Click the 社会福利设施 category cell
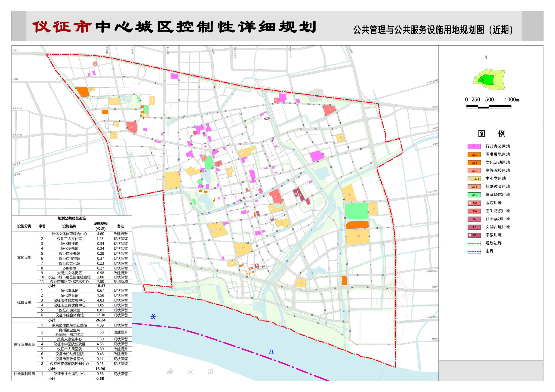This screenshot has height=392, width=555. pyautogui.click(x=24, y=374)
